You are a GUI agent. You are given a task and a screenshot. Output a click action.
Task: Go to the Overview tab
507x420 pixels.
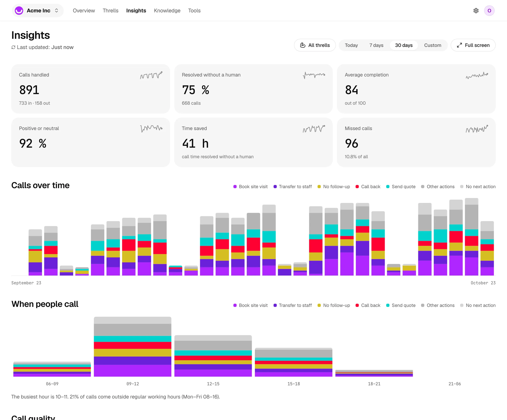[x=84, y=11]
